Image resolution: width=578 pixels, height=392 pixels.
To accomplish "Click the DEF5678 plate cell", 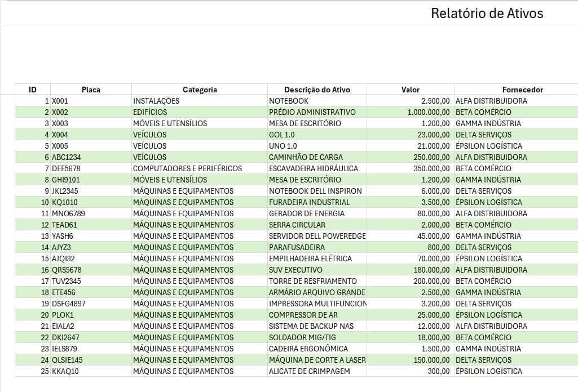I will tap(91, 168).
